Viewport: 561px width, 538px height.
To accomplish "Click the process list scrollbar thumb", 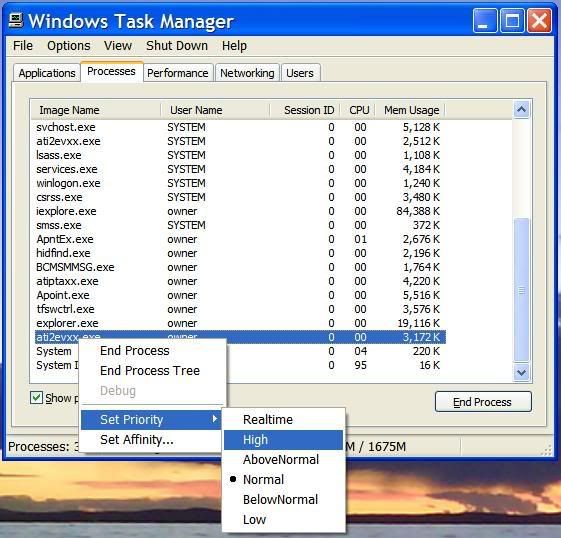I will 521,290.
